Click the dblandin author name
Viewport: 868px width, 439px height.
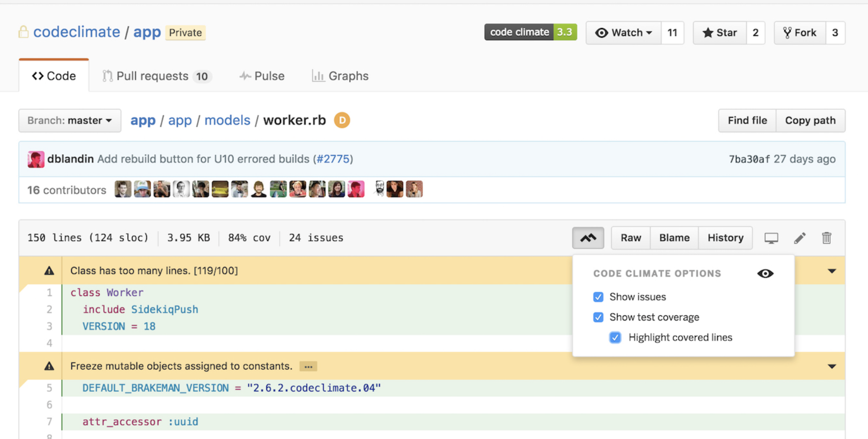(70, 159)
